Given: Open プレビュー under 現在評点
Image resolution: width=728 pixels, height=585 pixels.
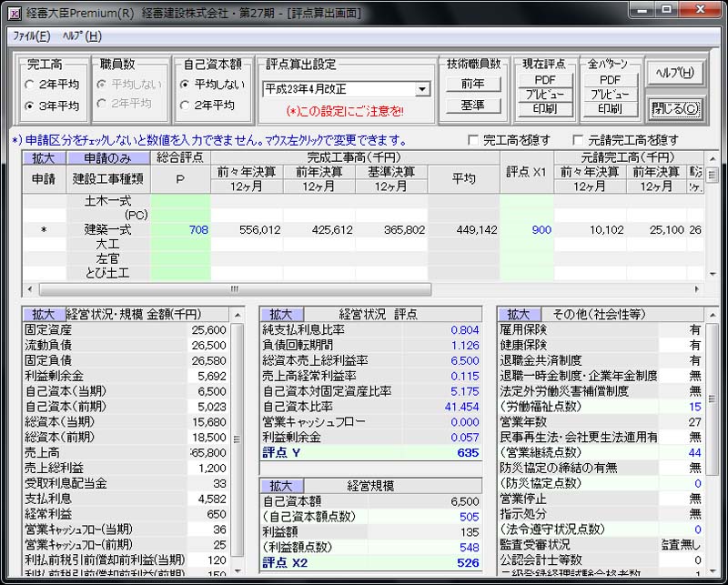Looking at the screenshot, I should (547, 94).
